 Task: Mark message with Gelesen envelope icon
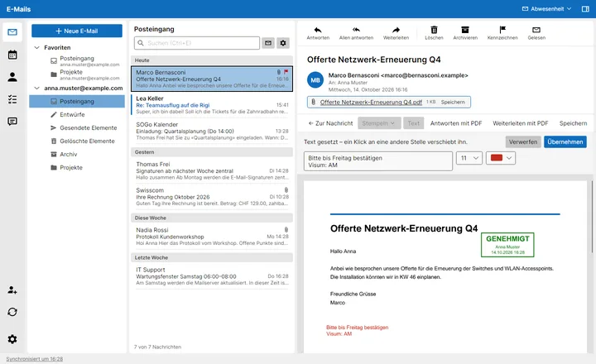coord(536,33)
